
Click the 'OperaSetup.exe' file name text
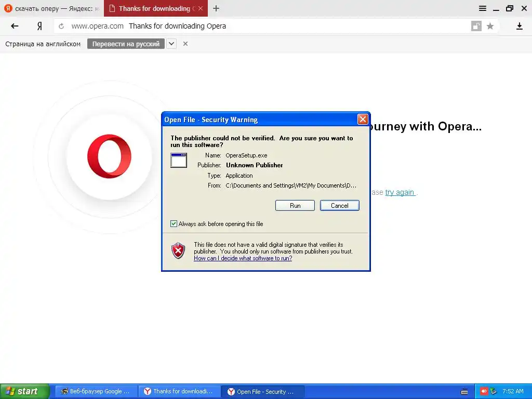click(246, 155)
